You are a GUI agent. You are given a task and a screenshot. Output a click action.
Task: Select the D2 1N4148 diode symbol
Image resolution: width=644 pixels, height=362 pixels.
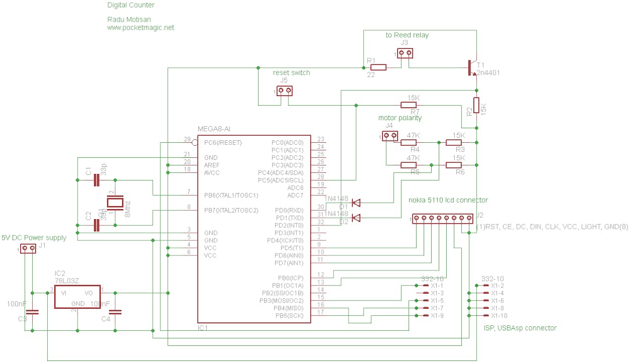point(356,218)
